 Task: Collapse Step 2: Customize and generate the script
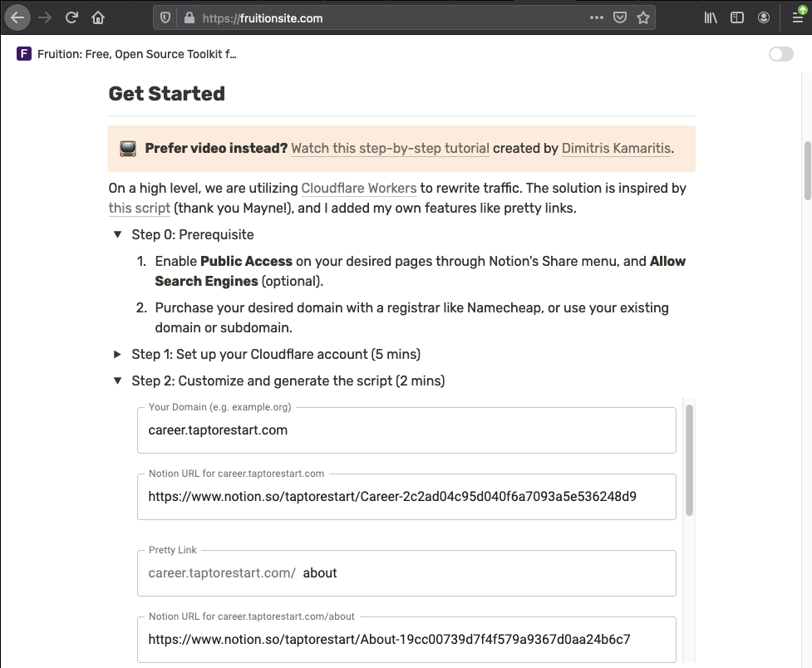pos(117,381)
